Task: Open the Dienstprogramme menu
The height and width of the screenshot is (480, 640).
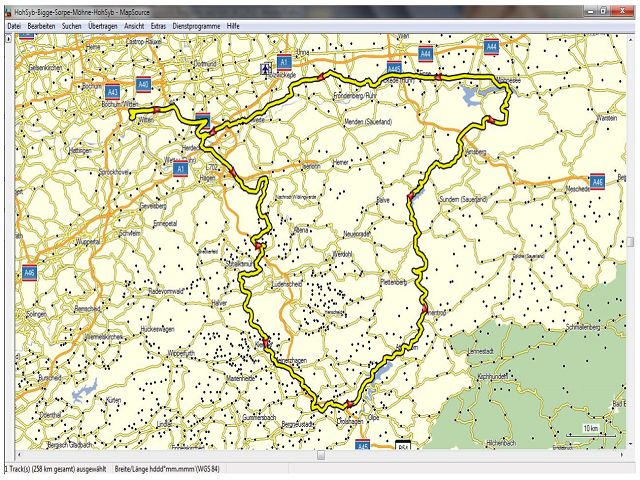Action: click(x=196, y=26)
